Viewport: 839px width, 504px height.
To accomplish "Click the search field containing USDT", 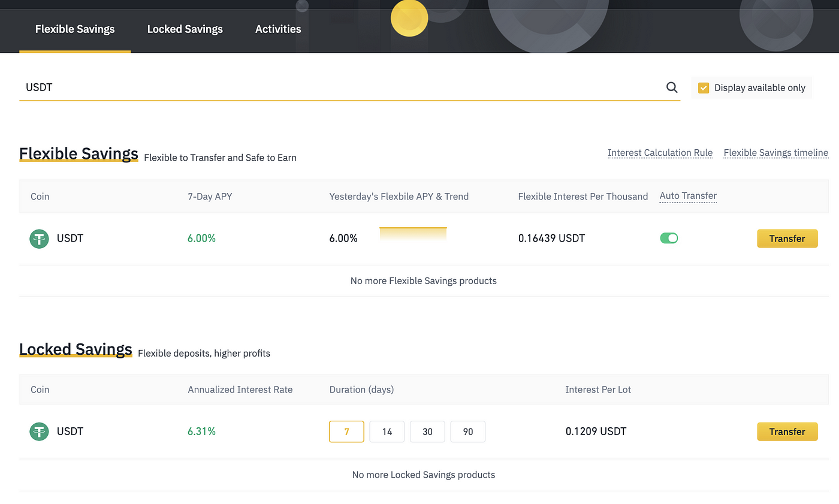I will [x=349, y=87].
